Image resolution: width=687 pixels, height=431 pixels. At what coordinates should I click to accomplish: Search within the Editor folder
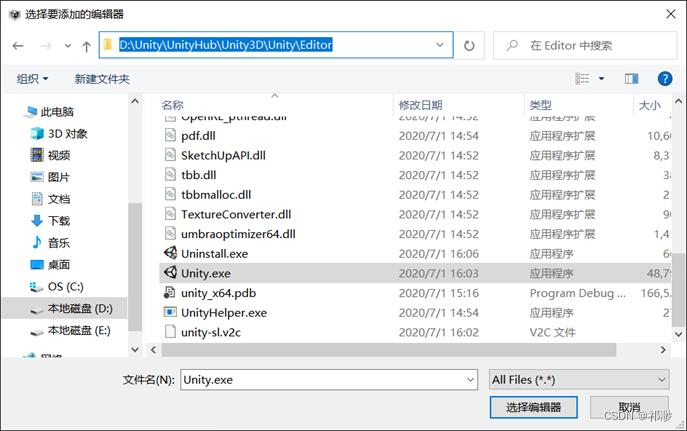pos(585,45)
